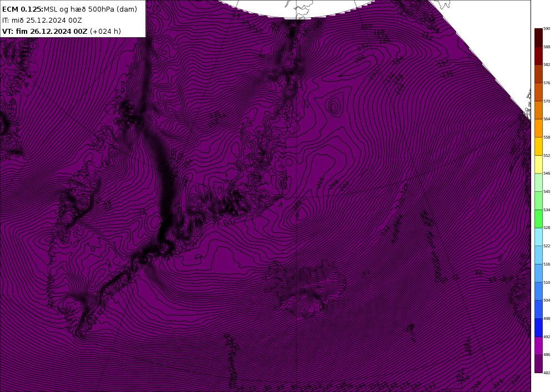This screenshot has width=555, height=392.
Task: Click the brown colorbar band between 576 and 582
Action: 538,74
